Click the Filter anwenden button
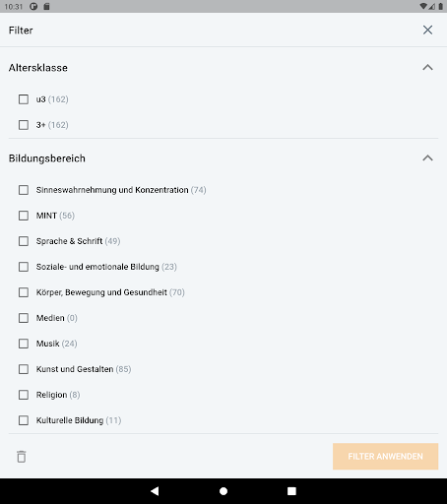The image size is (447, 504). pos(385,457)
